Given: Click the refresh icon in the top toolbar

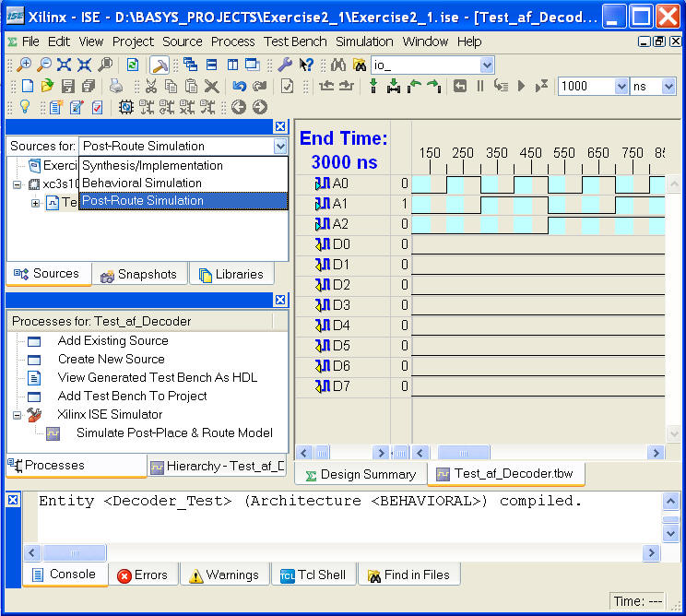Looking at the screenshot, I should [132, 65].
